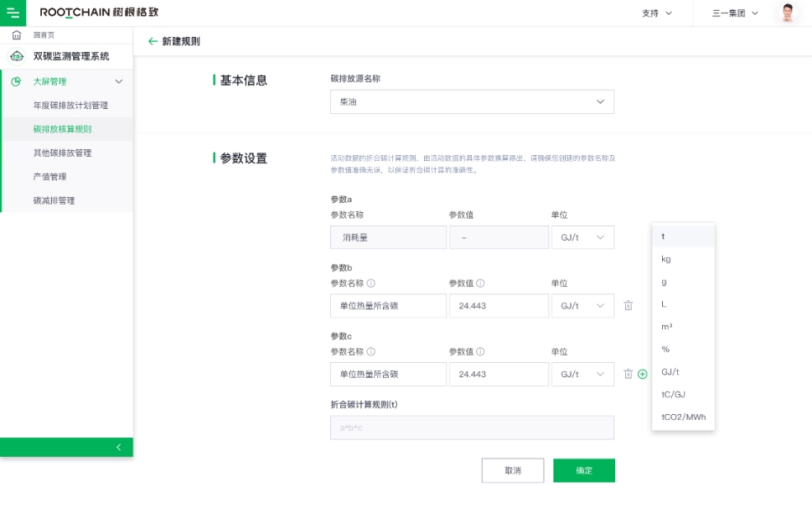
Task: Open the 支持 dropdown in the header
Action: tap(657, 13)
